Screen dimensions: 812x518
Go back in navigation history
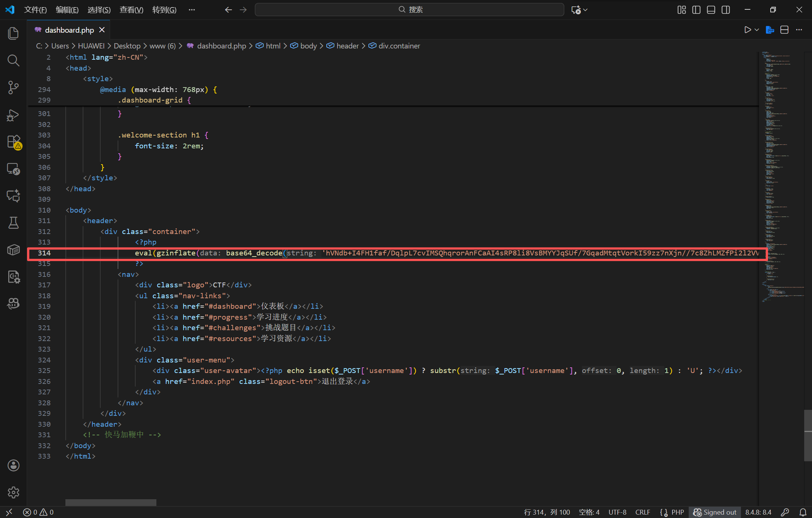[x=228, y=10]
